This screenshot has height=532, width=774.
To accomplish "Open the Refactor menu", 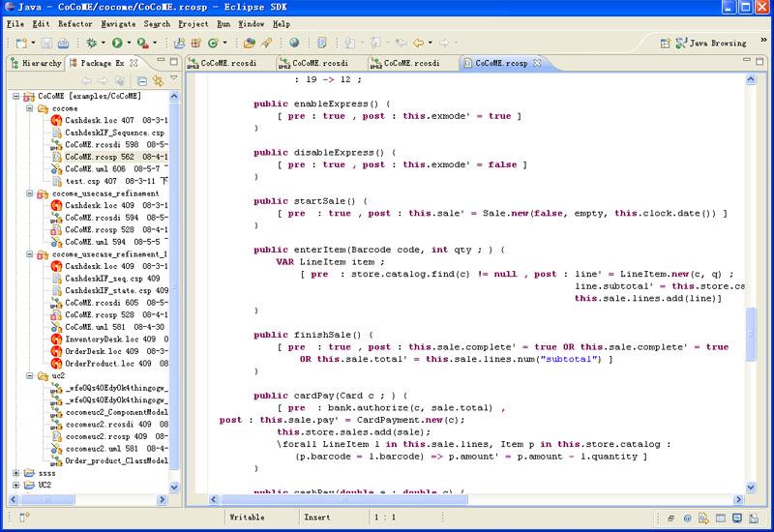I will point(75,23).
